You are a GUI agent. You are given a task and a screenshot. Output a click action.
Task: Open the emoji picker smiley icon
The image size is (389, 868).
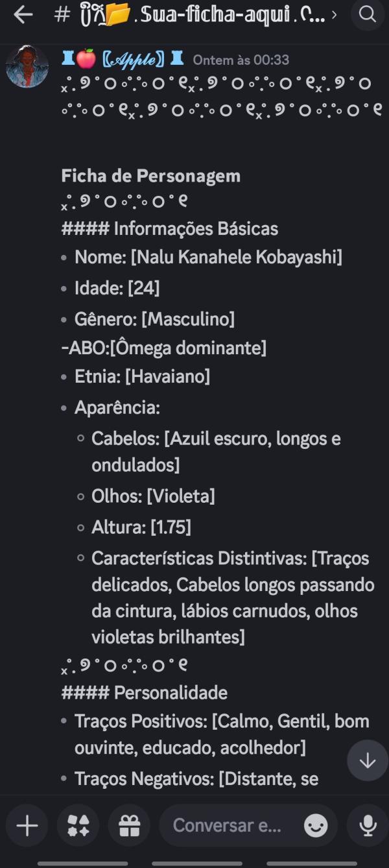tap(316, 825)
